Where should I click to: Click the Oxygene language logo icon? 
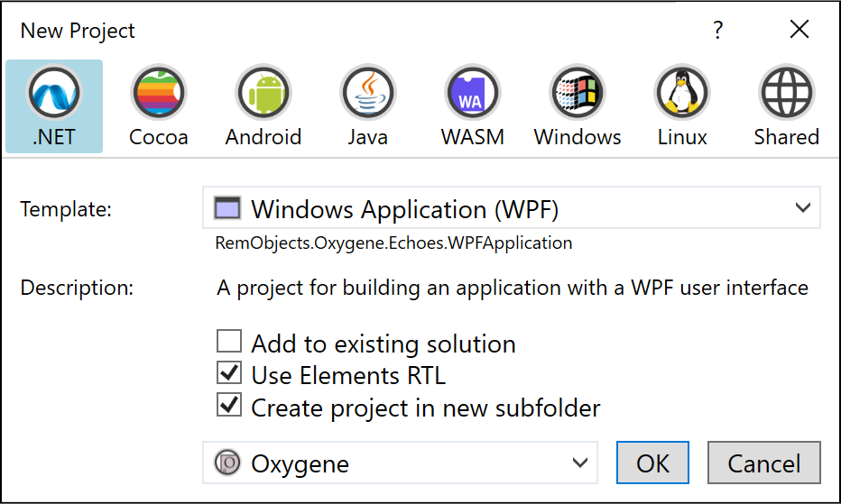click(227, 463)
